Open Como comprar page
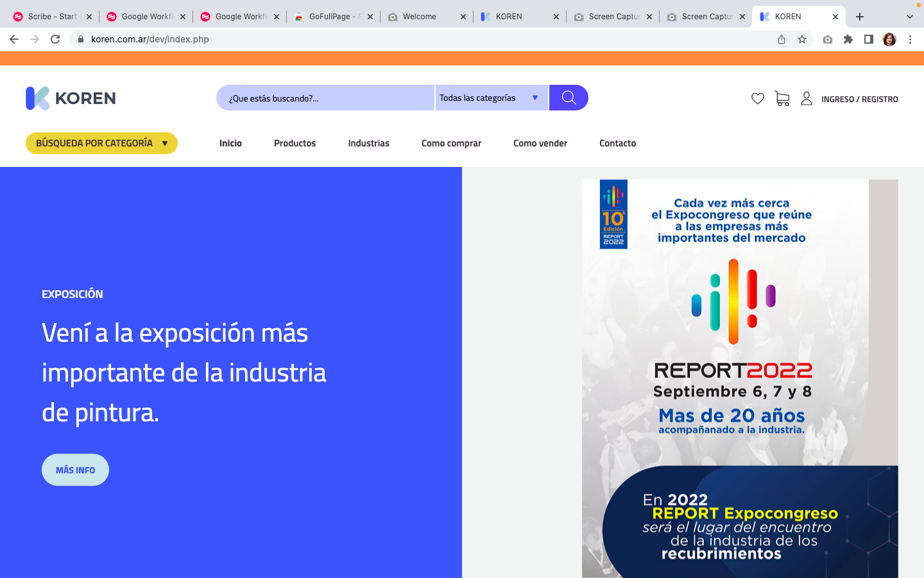 (x=451, y=143)
